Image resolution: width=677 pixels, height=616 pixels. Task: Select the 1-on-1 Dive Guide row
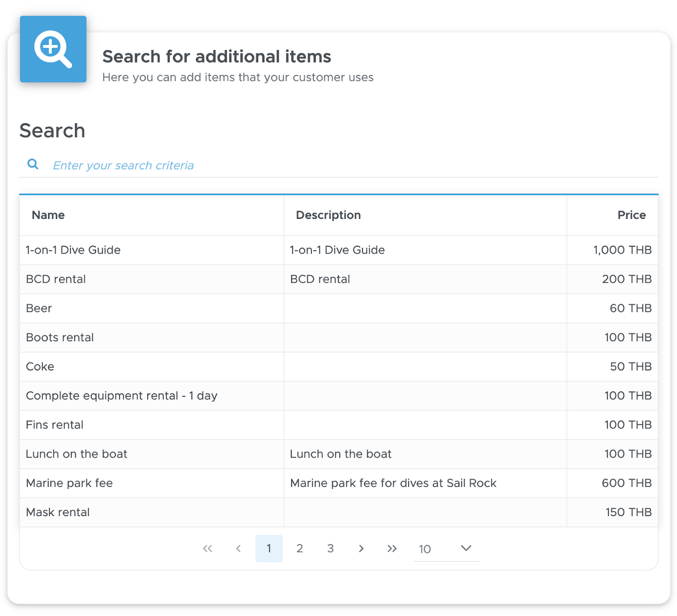[x=338, y=250]
